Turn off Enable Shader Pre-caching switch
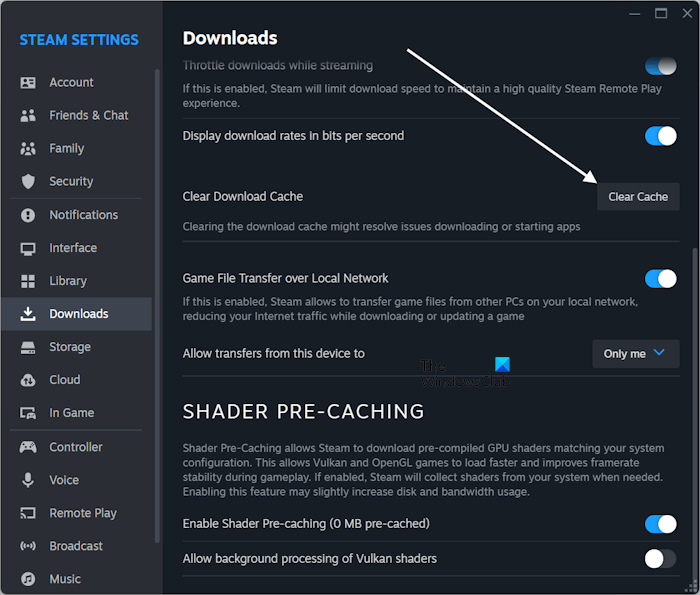700x595 pixels. [x=660, y=524]
